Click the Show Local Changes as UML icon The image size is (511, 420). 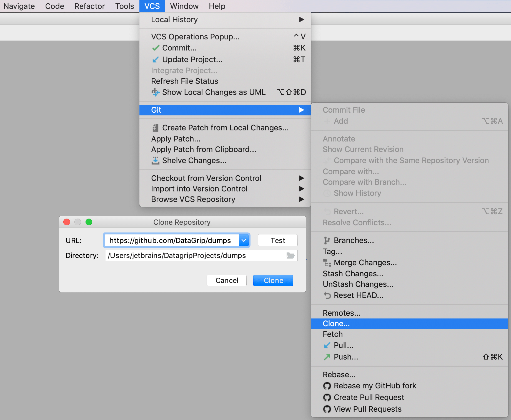(x=156, y=92)
